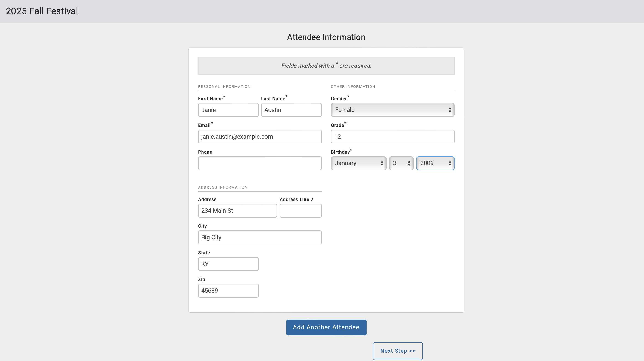Viewport: 644px width, 361px height.
Task: Click the Next Step button
Action: (397, 351)
